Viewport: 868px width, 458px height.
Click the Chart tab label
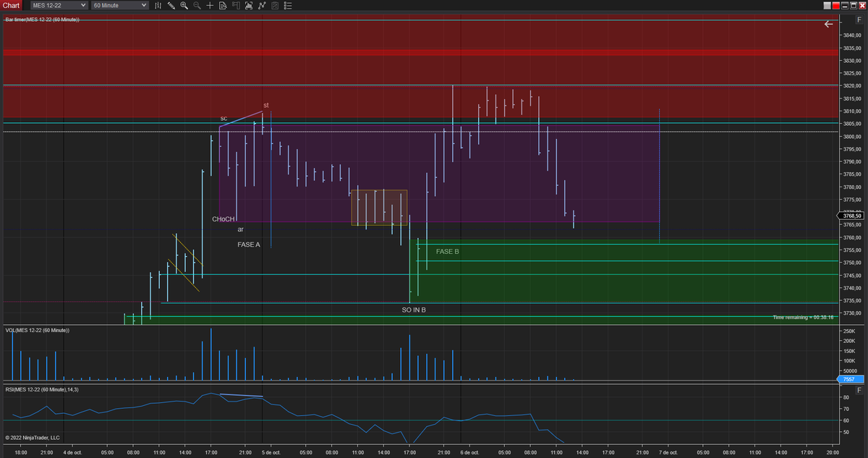11,5
